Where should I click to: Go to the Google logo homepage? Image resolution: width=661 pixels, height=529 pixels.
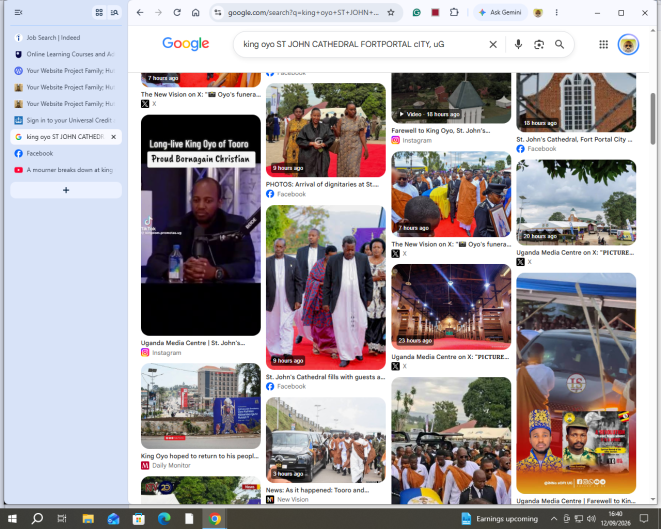click(185, 43)
